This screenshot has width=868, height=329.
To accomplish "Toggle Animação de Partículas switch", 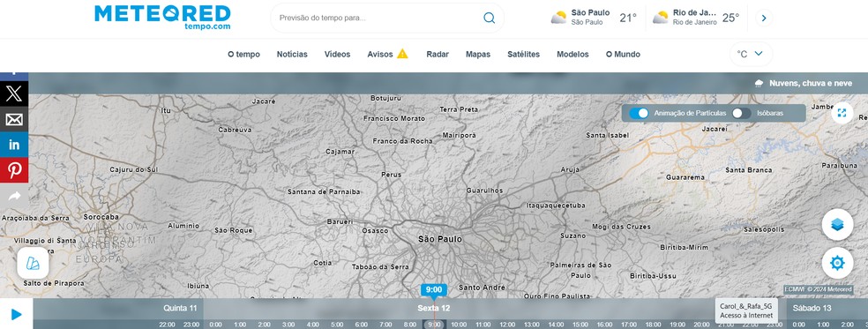I will (639, 113).
